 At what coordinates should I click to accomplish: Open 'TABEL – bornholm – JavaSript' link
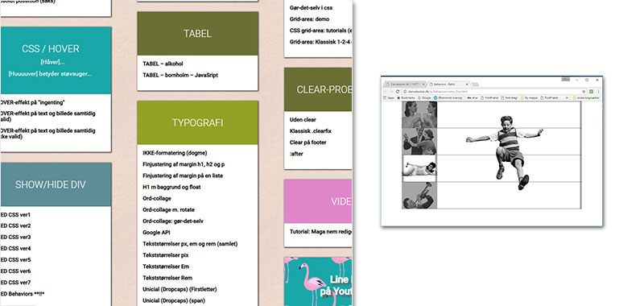pos(180,75)
